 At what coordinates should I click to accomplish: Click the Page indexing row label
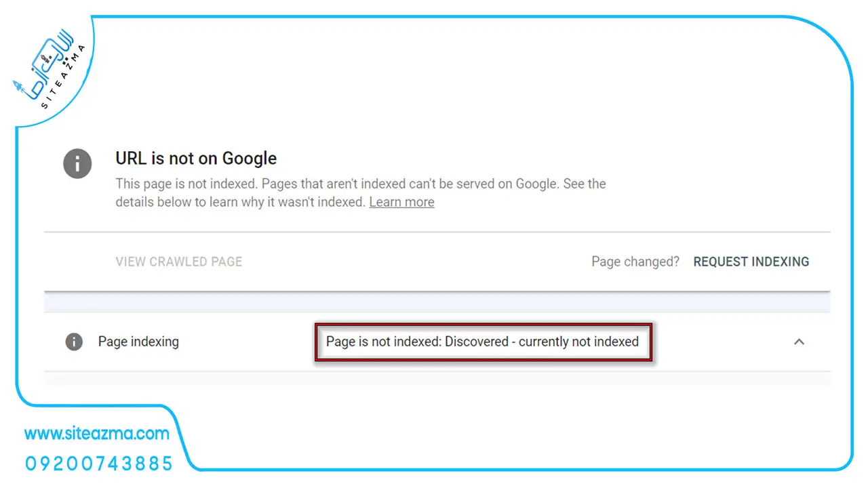(138, 342)
